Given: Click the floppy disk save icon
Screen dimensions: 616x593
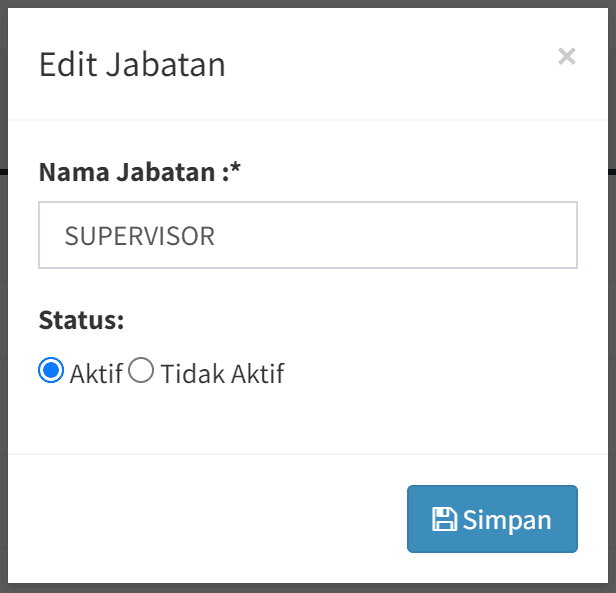Looking at the screenshot, I should 444,519.
